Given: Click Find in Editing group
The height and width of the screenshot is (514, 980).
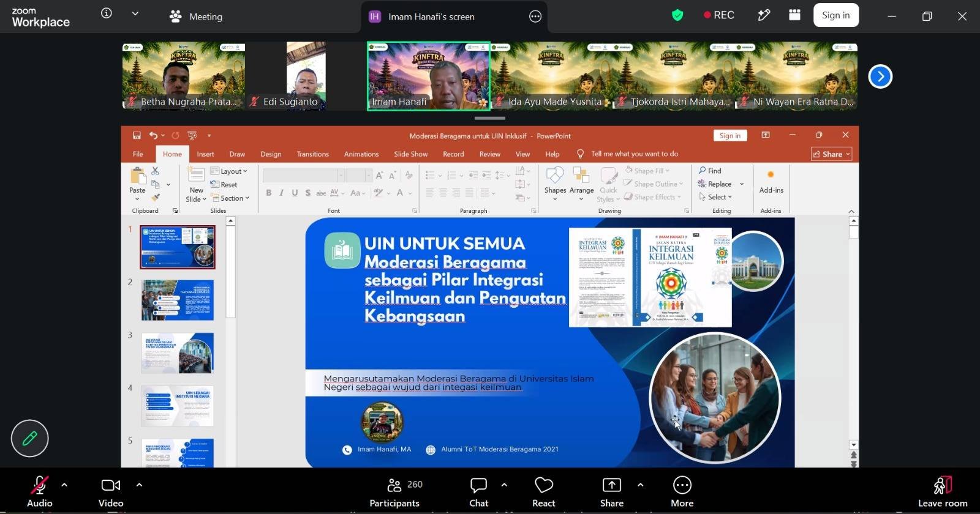Looking at the screenshot, I should [710, 171].
